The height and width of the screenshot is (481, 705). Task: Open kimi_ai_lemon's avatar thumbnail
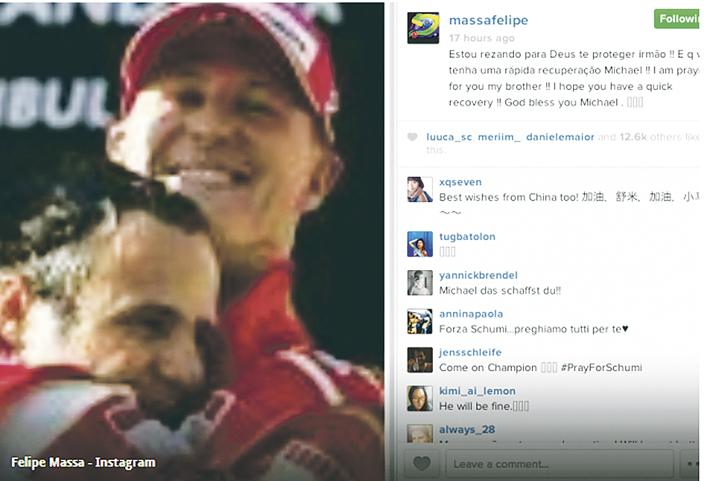tap(419, 398)
